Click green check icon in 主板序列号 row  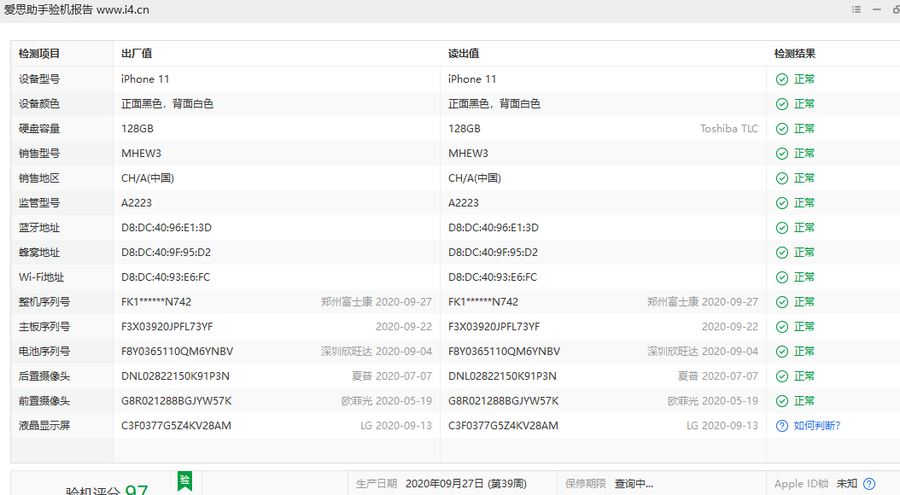[782, 327]
